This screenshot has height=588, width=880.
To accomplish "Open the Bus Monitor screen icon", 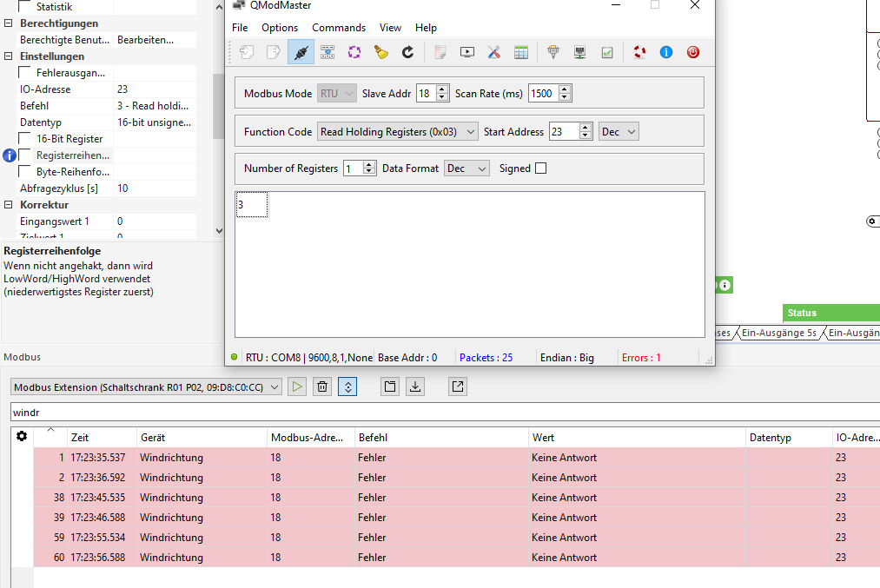I will tap(467, 52).
